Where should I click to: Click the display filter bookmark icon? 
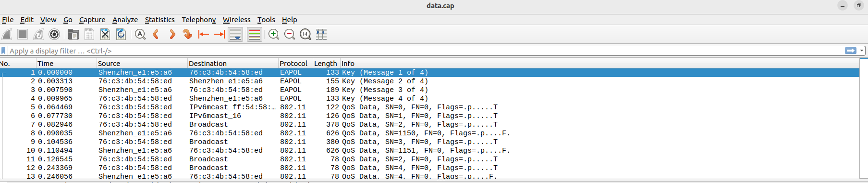[4, 51]
